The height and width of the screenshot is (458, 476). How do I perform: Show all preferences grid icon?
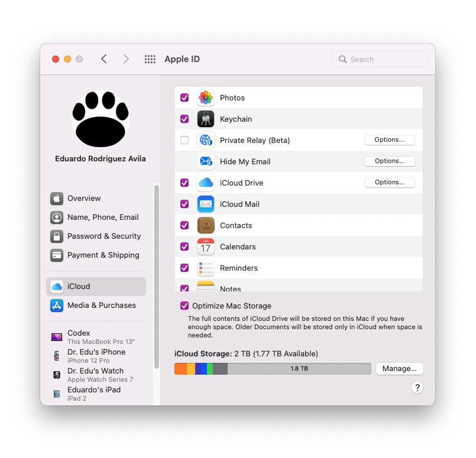[x=150, y=59]
